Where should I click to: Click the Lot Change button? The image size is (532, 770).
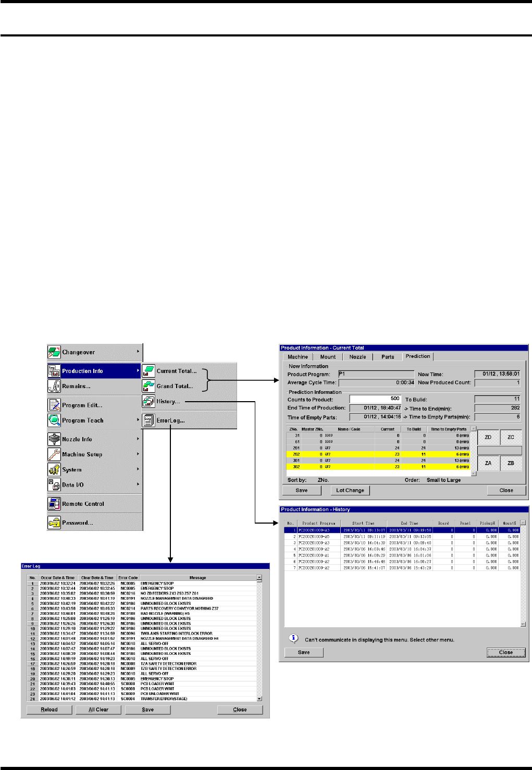point(350,490)
